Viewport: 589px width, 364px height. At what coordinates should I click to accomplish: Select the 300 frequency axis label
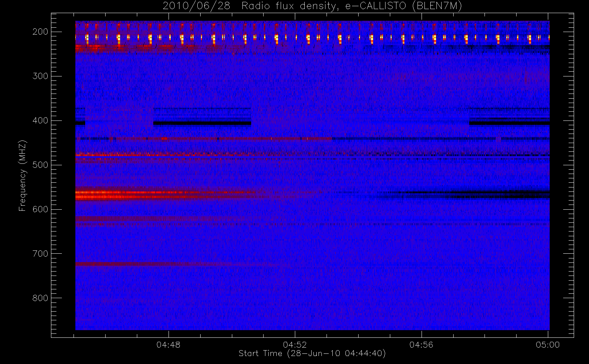click(40, 76)
